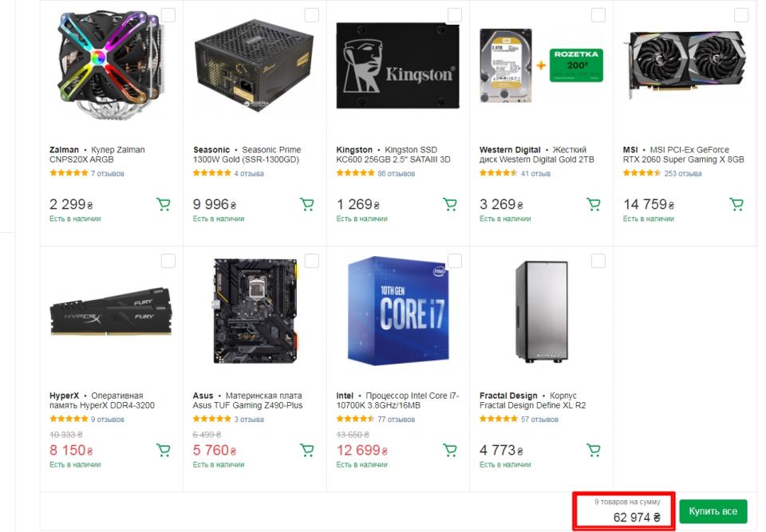The height and width of the screenshot is (532, 766).
Task: Add Seasonic Prime 1300W to cart
Action: pos(306,205)
